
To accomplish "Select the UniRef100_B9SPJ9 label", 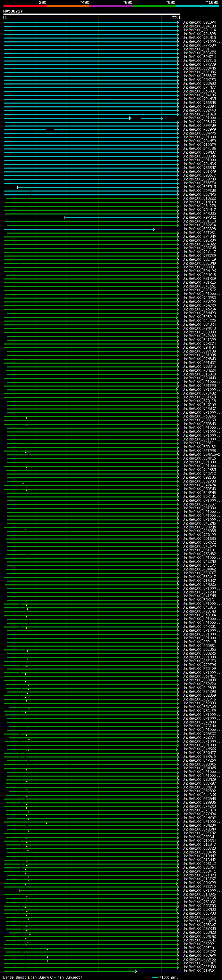I will click(x=199, y=317).
